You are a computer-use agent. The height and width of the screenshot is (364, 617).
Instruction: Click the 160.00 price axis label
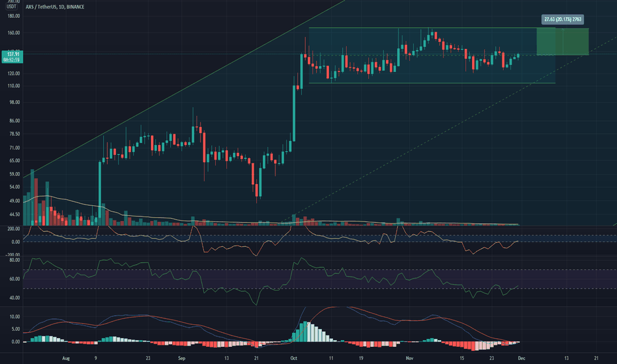(x=14, y=32)
